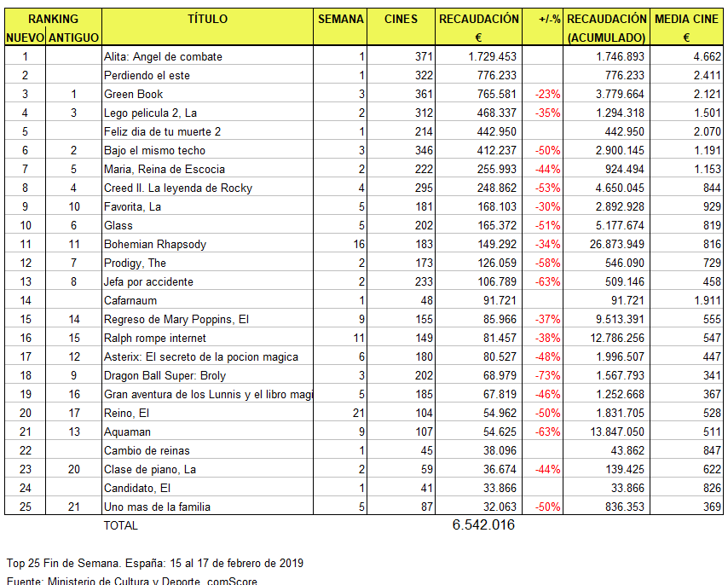Image resolution: width=728 pixels, height=585 pixels.
Task: Click the CINES column header
Action: click(401, 19)
